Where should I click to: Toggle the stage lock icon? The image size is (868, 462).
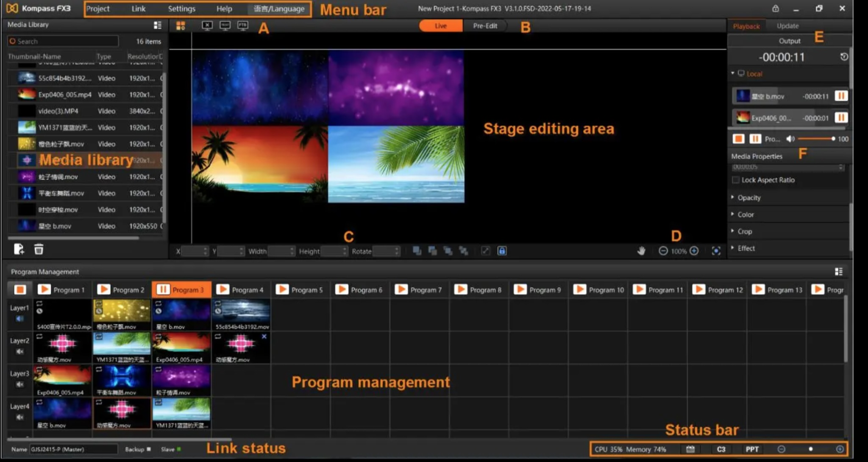[x=502, y=251]
